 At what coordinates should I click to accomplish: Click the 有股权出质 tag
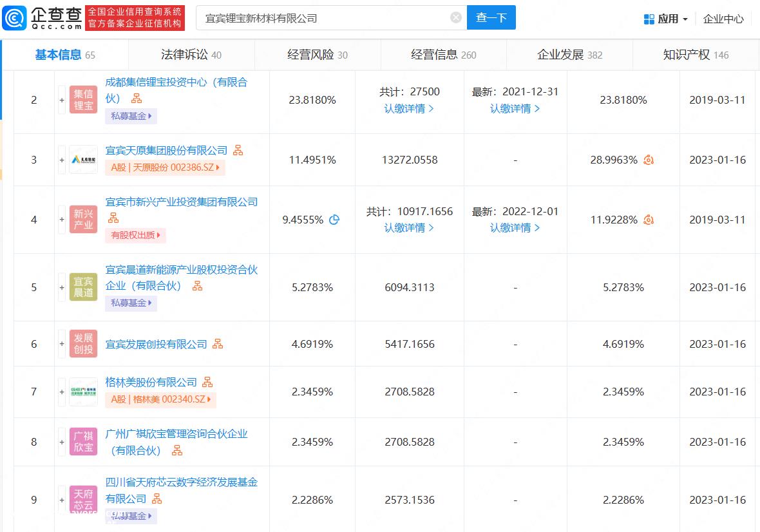(x=135, y=235)
